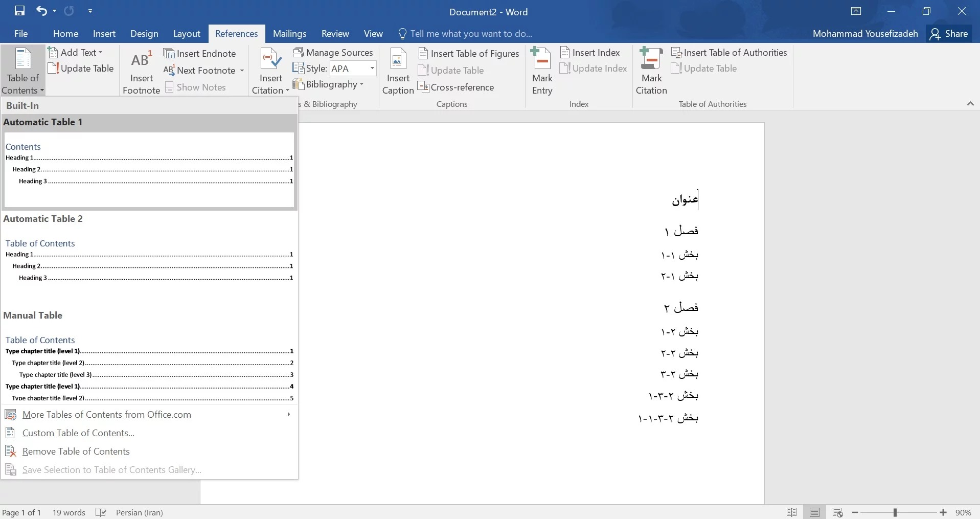Click the Share button

pos(949,34)
